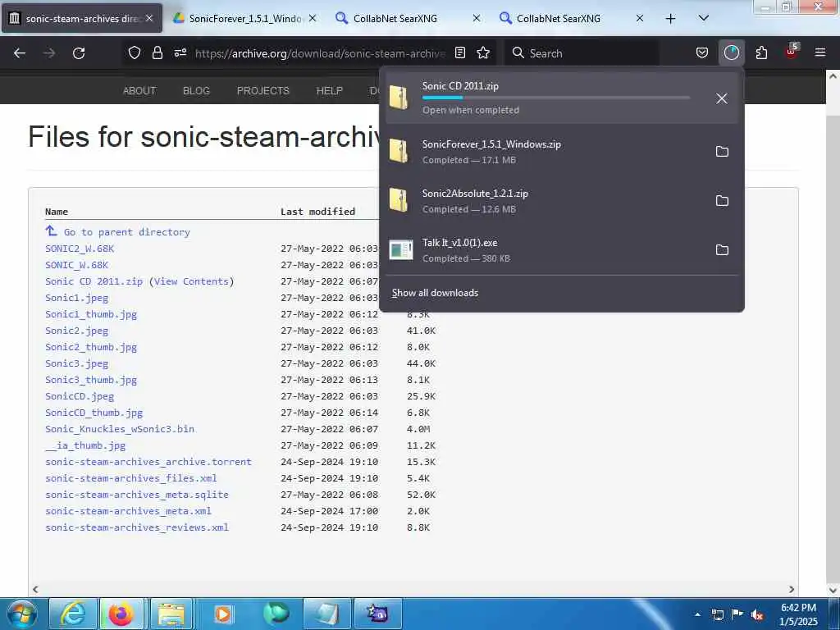This screenshot has width=840, height=630.
Task: Go back with the browser back arrow
Action: coord(20,53)
